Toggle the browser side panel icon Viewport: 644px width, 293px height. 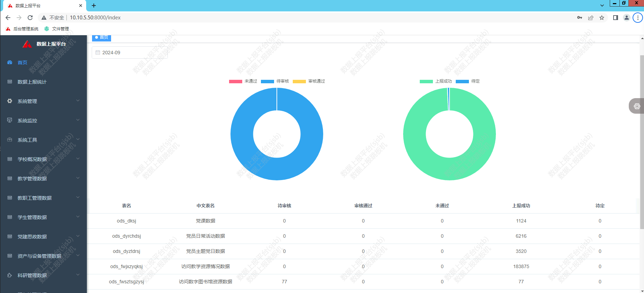tap(616, 18)
